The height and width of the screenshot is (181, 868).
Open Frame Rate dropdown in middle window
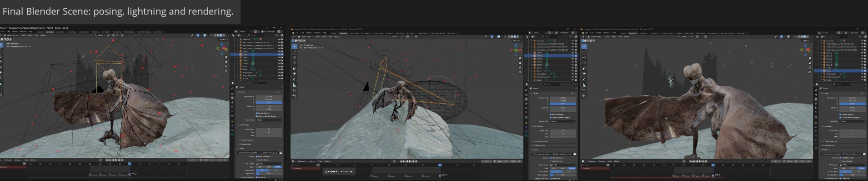tap(563, 121)
